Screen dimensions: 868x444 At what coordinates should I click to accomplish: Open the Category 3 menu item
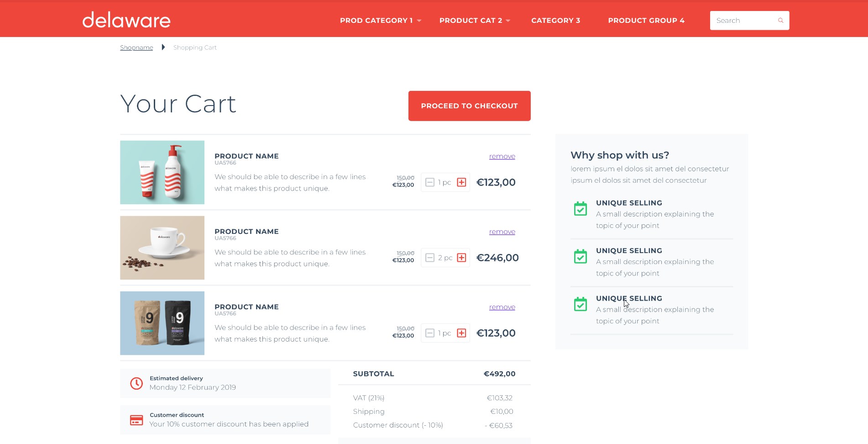coord(555,21)
